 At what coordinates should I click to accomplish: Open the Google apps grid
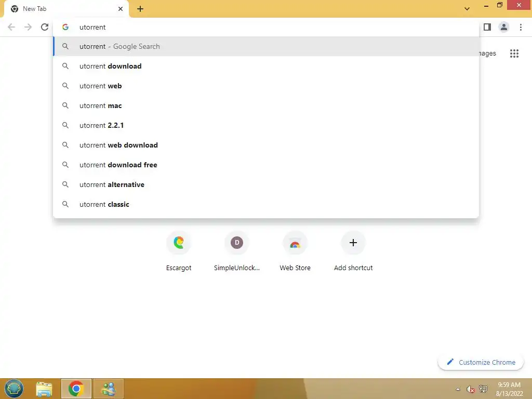(514, 54)
